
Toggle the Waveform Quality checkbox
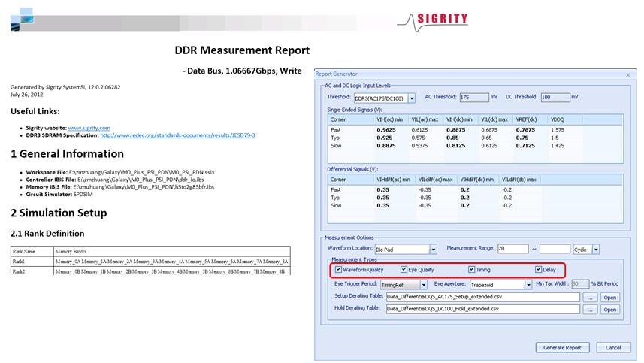point(338,269)
